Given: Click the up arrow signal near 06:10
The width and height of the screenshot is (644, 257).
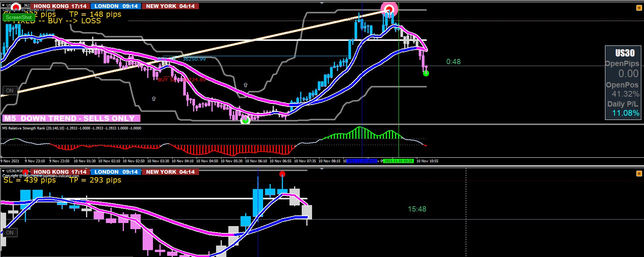Looking at the screenshot, I should click(246, 85).
